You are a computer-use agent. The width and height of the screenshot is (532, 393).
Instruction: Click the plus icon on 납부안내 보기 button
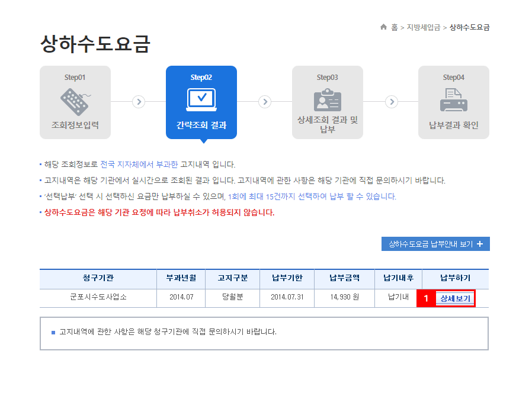point(480,244)
